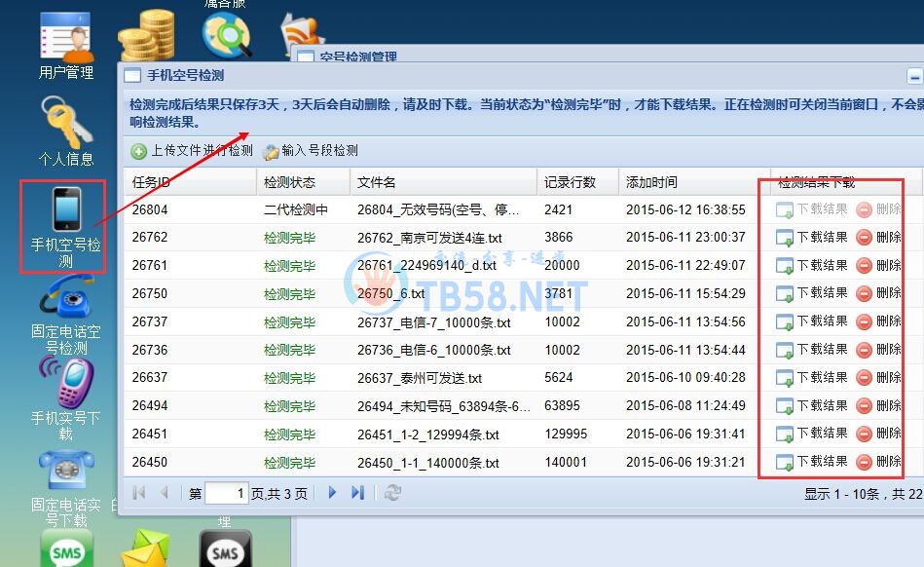Click 输入号段检测 in the toolbar
The image size is (924, 567).
point(312,151)
